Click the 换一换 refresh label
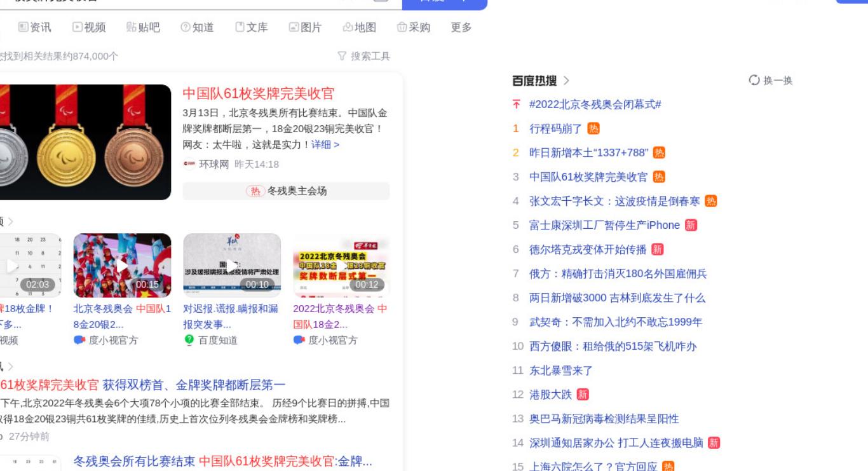Image resolution: width=868 pixels, height=471 pixels. pos(778,81)
